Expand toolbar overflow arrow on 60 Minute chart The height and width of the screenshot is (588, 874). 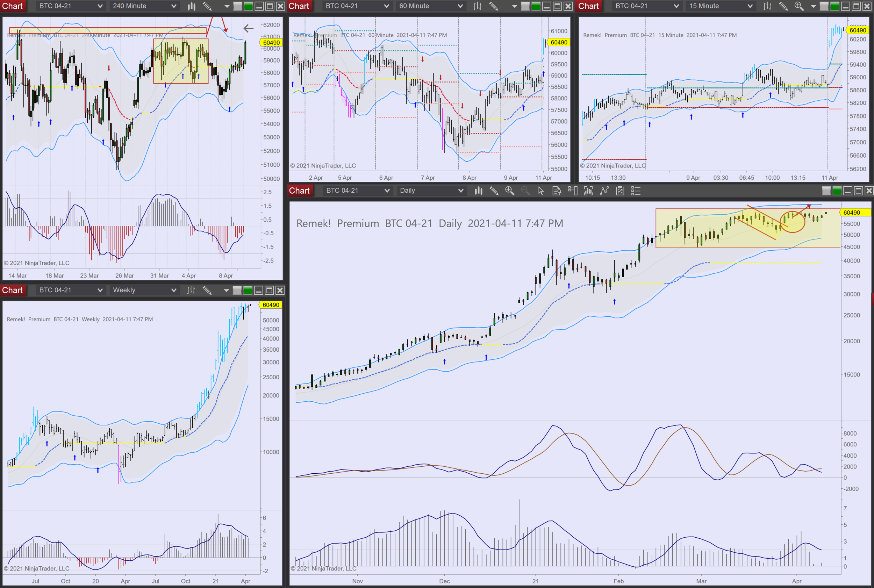pos(514,6)
